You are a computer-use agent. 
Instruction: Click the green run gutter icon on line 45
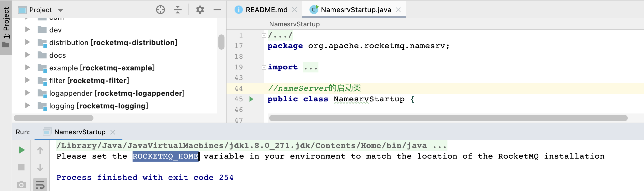point(251,99)
